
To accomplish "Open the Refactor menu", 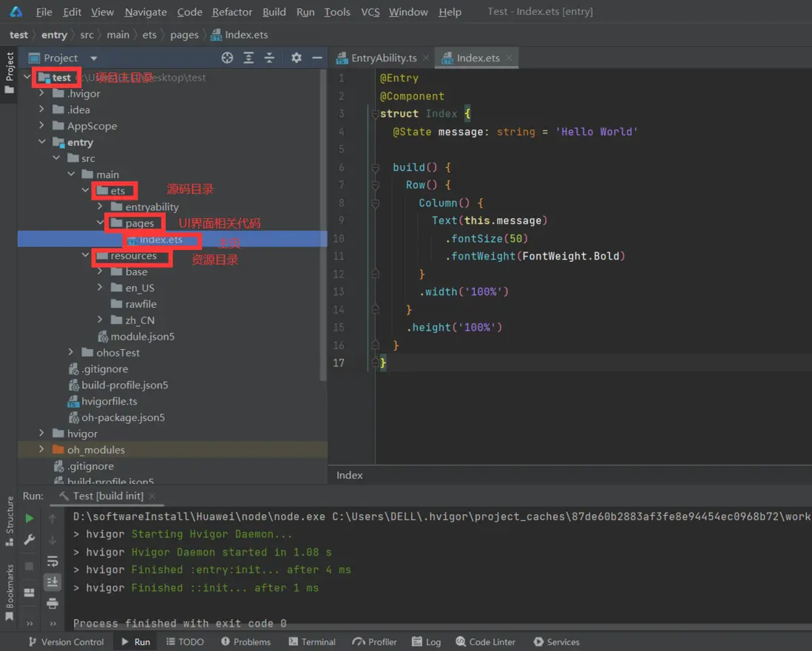I will tap(232, 12).
